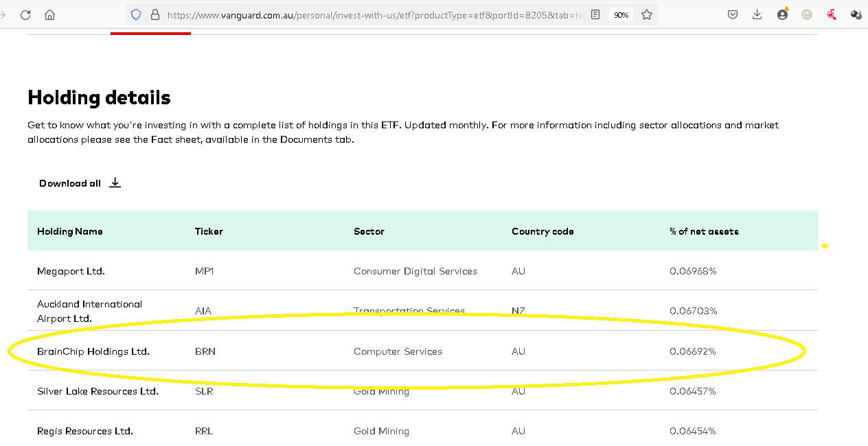Open the Firefox account avatar icon
The image size is (868, 446).
point(782,14)
